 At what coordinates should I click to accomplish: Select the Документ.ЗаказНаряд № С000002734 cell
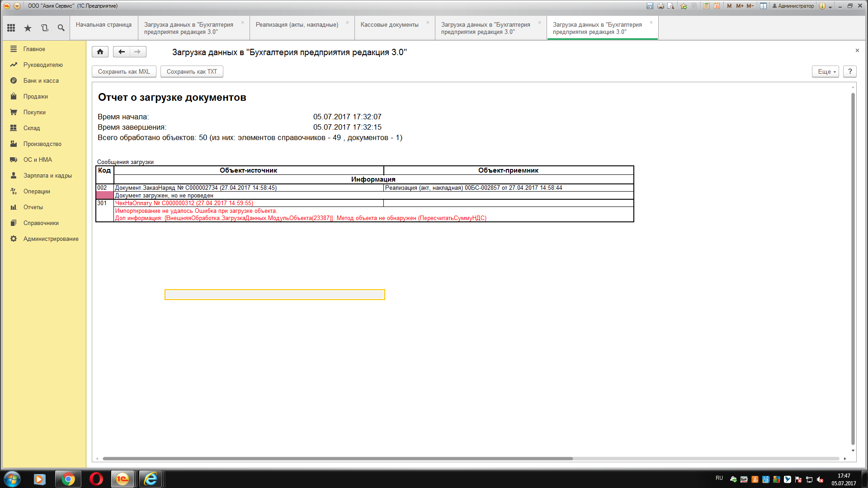(249, 188)
